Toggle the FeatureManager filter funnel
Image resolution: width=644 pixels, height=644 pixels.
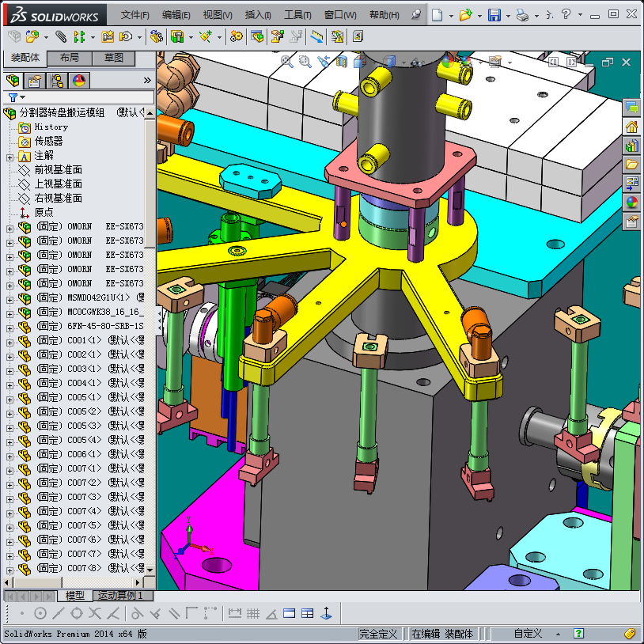13,98
